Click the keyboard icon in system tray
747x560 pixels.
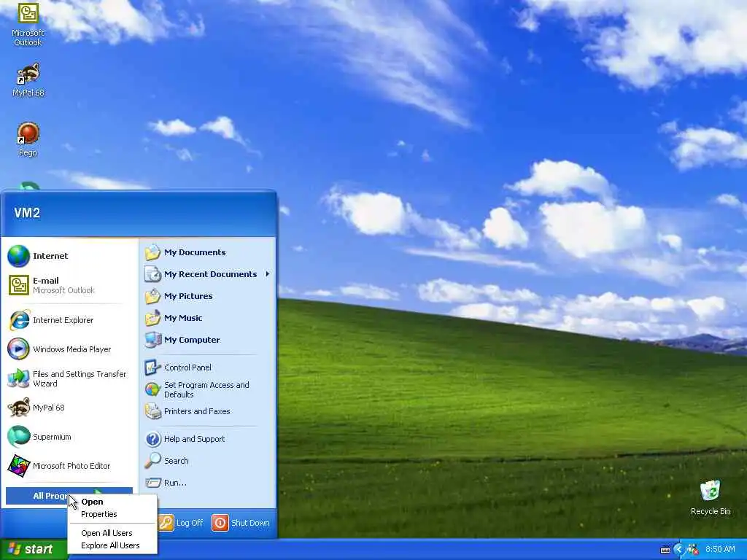click(x=665, y=550)
